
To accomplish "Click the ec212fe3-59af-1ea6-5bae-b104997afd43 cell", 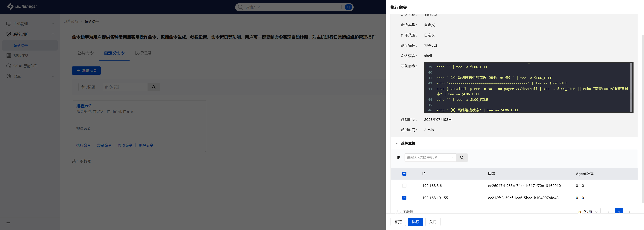I will pos(523,198).
